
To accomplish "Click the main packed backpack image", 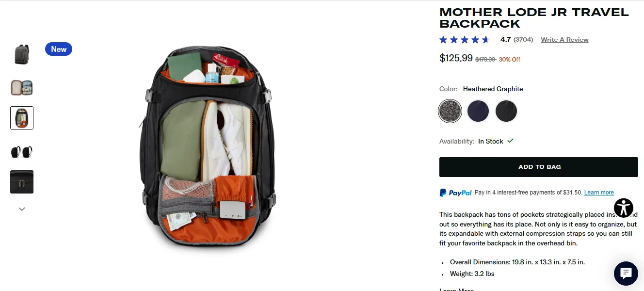I will point(208,145).
